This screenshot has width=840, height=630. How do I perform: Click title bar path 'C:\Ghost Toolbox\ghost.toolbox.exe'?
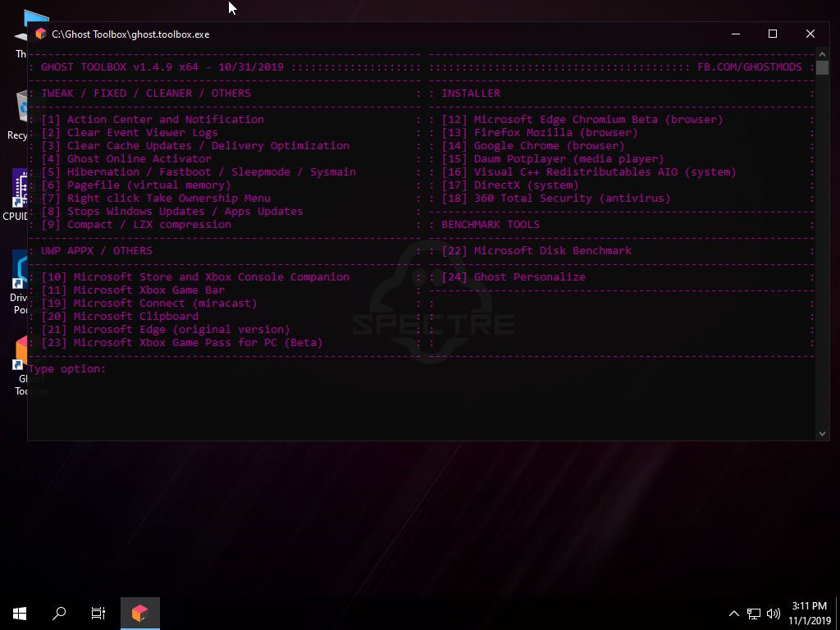(130, 34)
